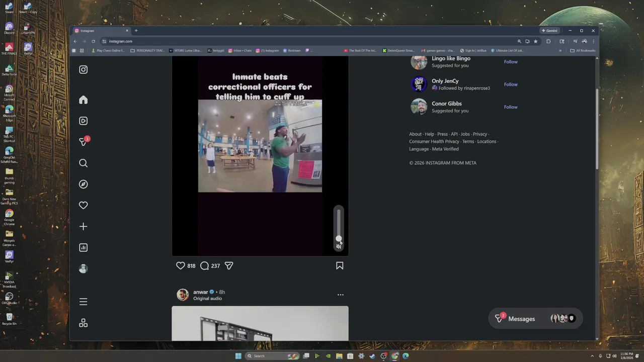The image size is (644, 362).
Task: Click the page vertical scrollbar
Action: (x=597, y=128)
